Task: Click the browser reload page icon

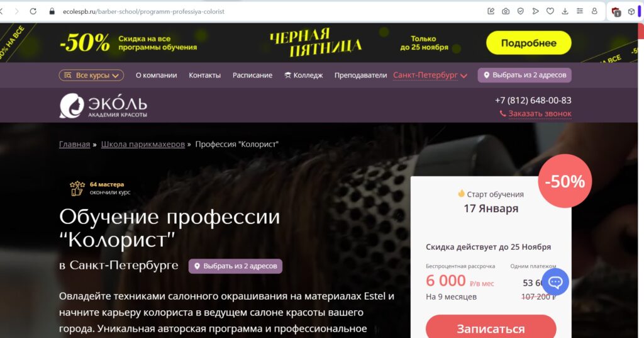Action: point(33,11)
